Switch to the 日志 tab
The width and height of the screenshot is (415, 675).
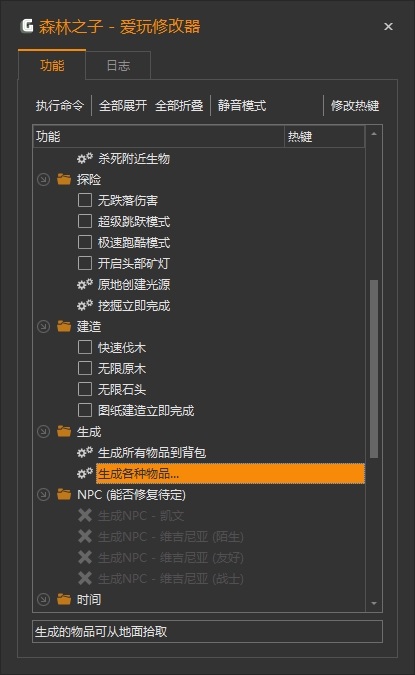(x=118, y=65)
